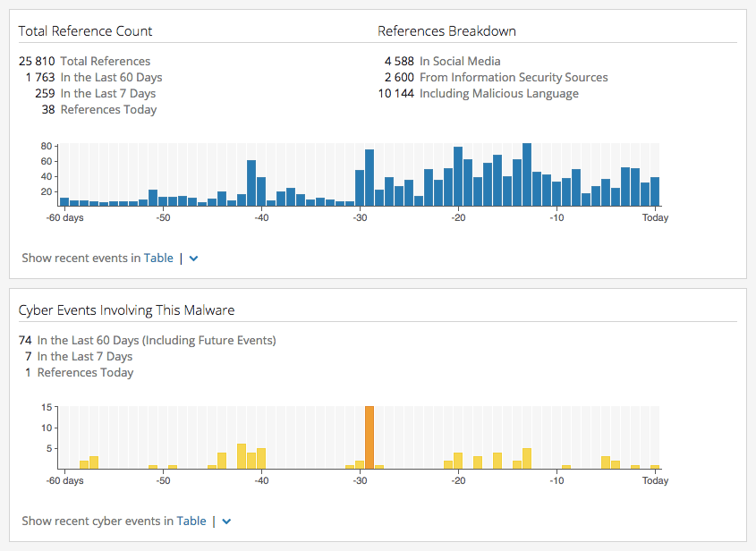Click the blue spike bar at day -41
The width and height of the screenshot is (756, 551).
click(251, 183)
